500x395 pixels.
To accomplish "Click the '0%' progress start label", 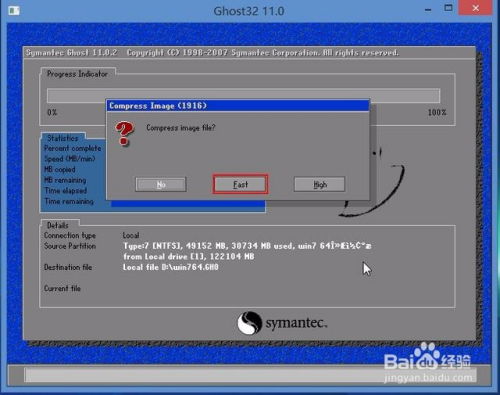I will point(52,112).
